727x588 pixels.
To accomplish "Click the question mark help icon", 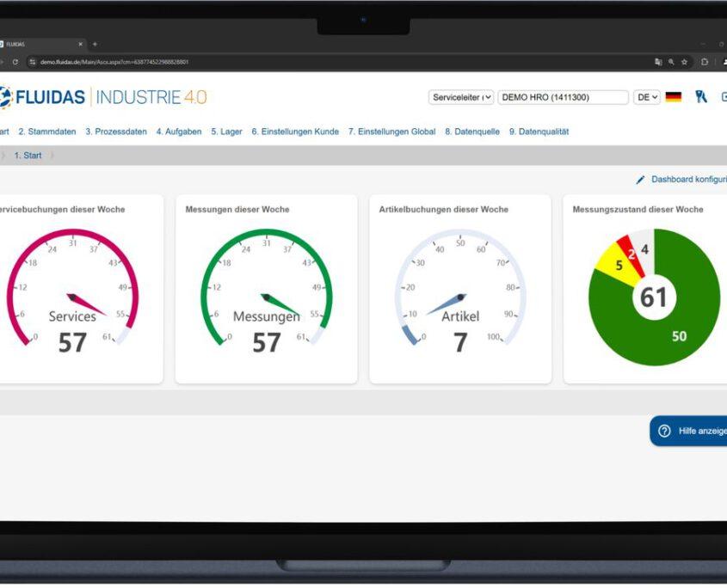I will point(664,431).
